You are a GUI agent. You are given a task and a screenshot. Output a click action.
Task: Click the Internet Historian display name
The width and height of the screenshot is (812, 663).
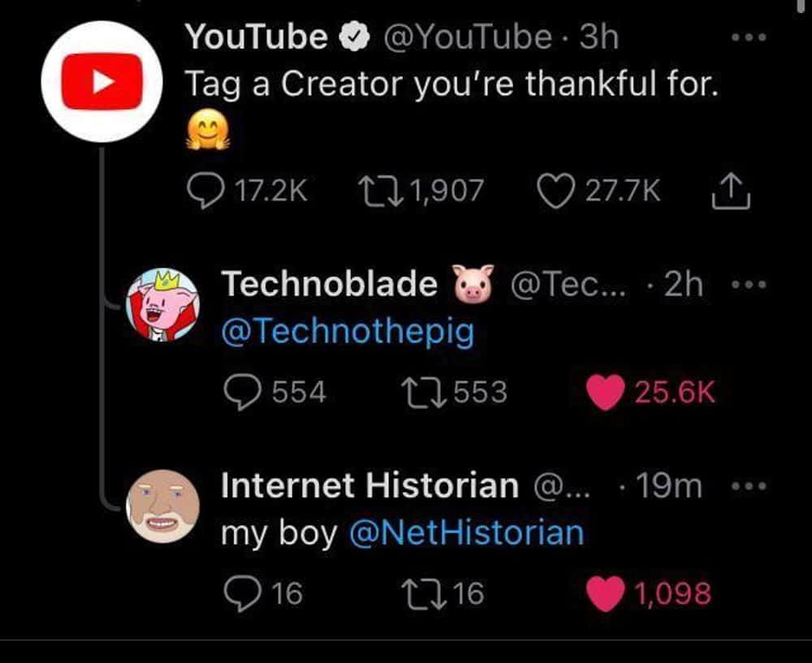tap(369, 485)
